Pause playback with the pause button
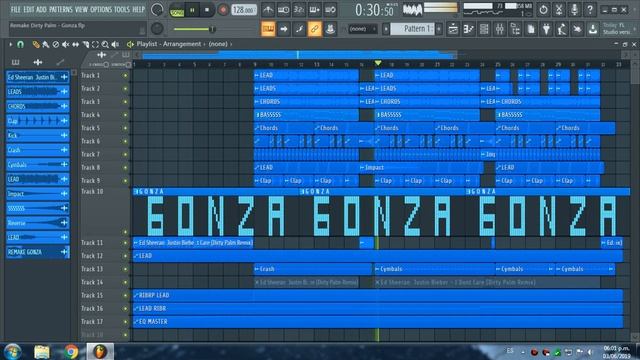 point(192,10)
